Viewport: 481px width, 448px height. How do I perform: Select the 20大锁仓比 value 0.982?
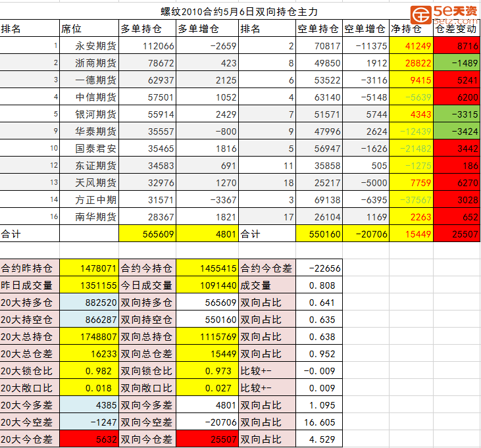[89, 371]
